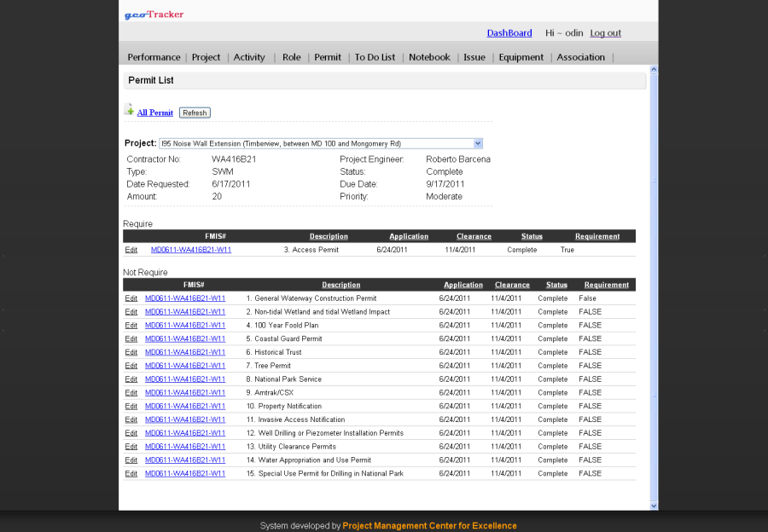This screenshot has height=532, width=768.
Task: Sort Not Require table by Status
Action: [x=556, y=285]
